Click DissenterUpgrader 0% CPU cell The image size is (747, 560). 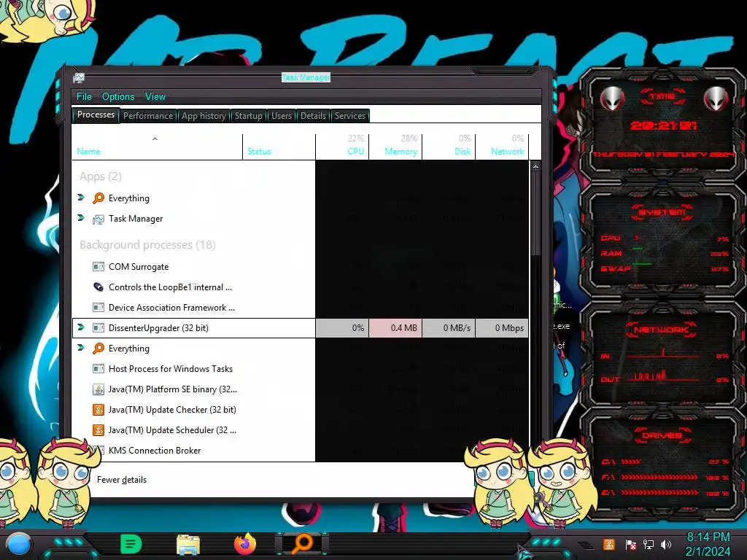[342, 327]
